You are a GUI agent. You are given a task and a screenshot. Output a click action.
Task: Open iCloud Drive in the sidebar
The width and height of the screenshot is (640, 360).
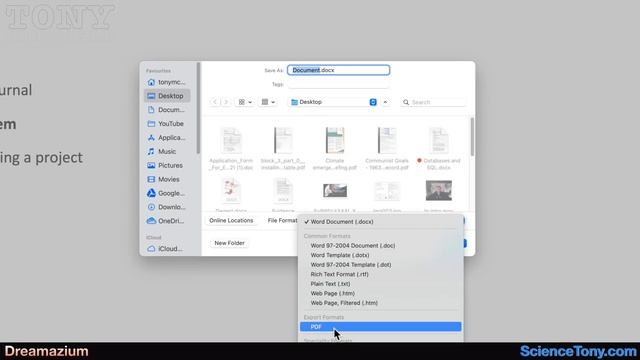pyautogui.click(x=167, y=249)
